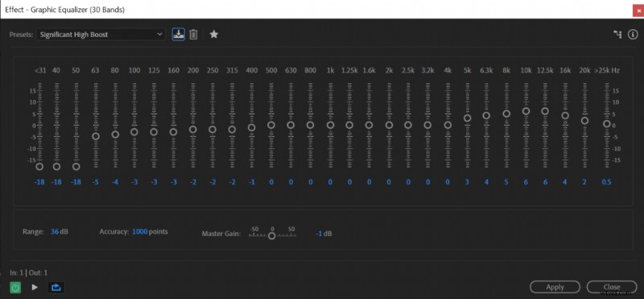
Task: Click the 0.5 gain value under >25k
Action: 607,182
